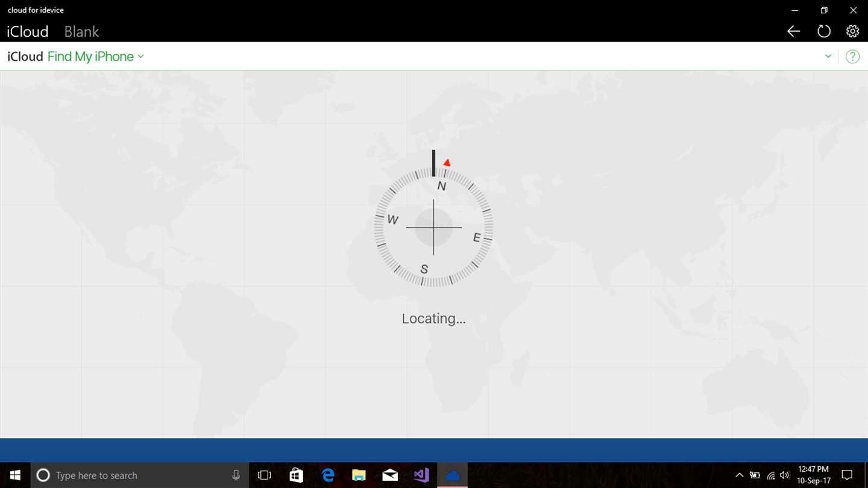The width and height of the screenshot is (868, 488).
Task: Close the cloud for idevice window
Action: pyautogui.click(x=853, y=10)
